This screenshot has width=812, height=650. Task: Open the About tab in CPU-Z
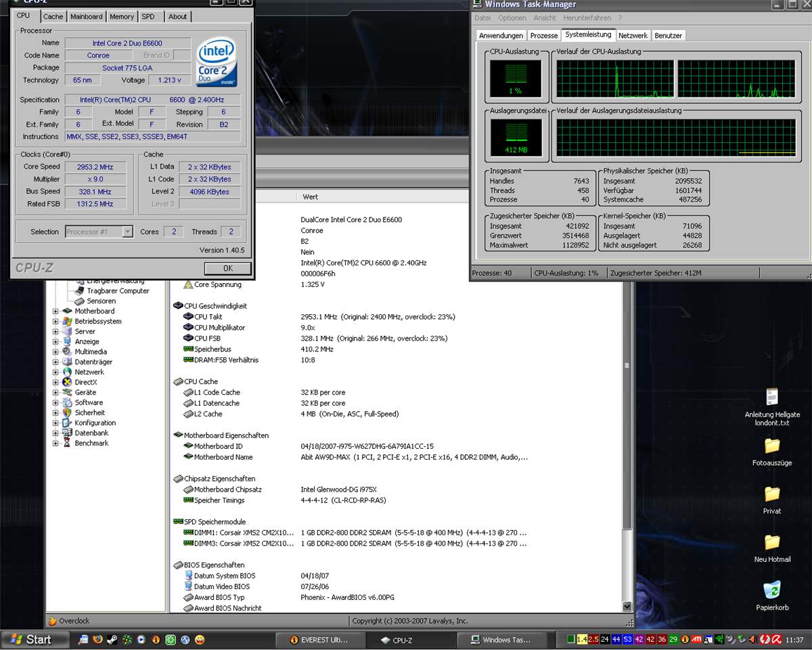178,16
